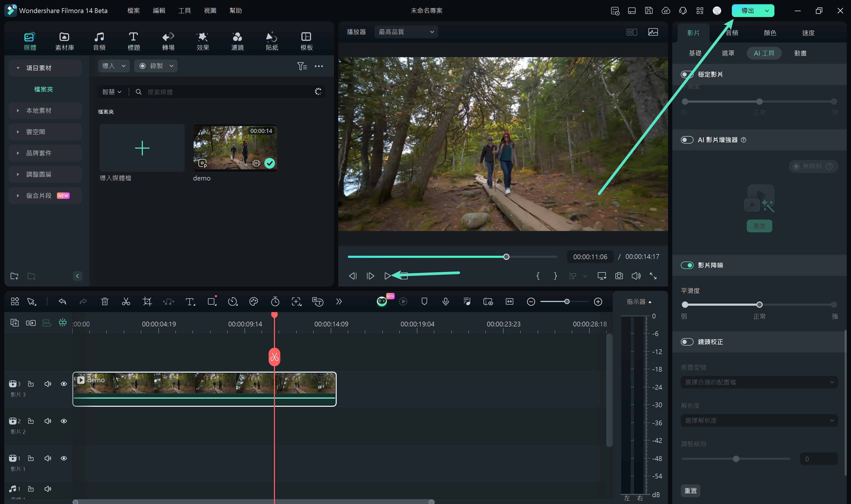Click the cloud upload icon in title bar
Image resolution: width=851 pixels, height=504 pixels.
click(666, 11)
